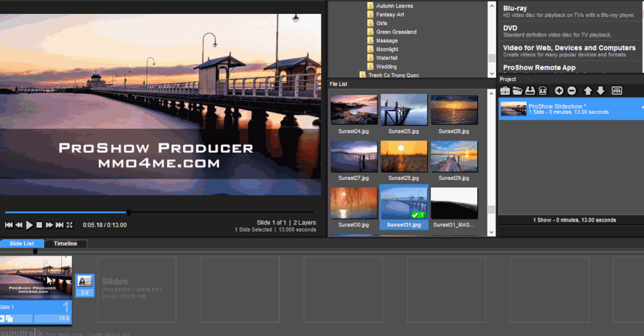This screenshot has width=644, height=336.
Task: Click the slideshow preview image
Action: [160, 104]
